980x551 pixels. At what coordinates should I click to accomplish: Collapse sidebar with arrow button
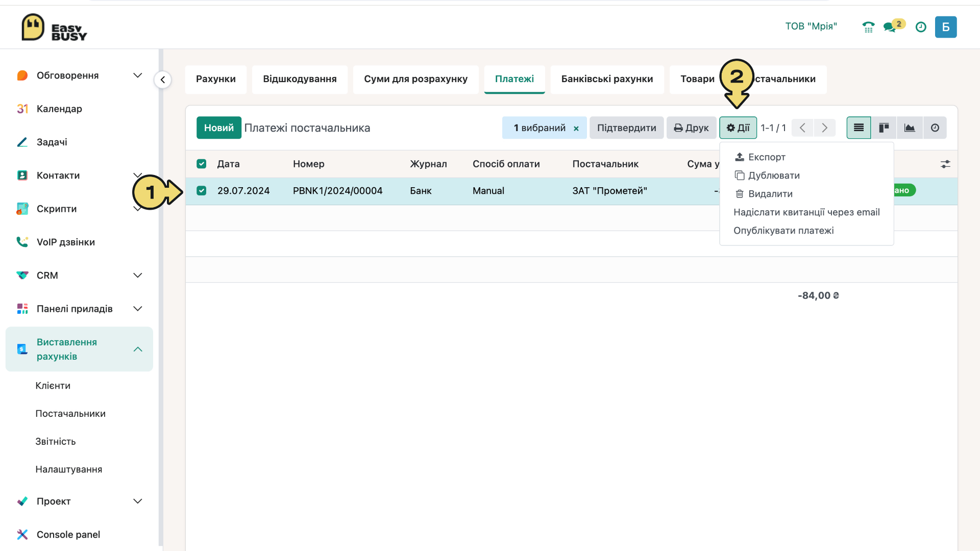pyautogui.click(x=163, y=80)
